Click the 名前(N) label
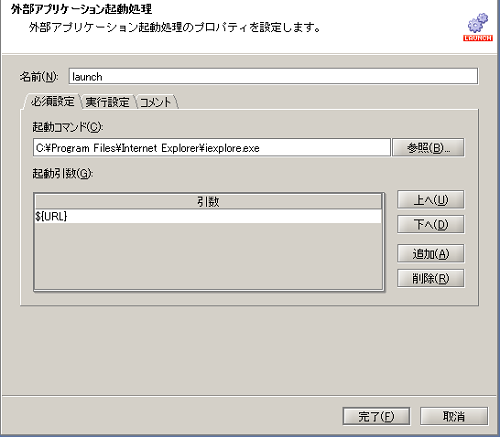The image size is (500, 437). (x=39, y=77)
